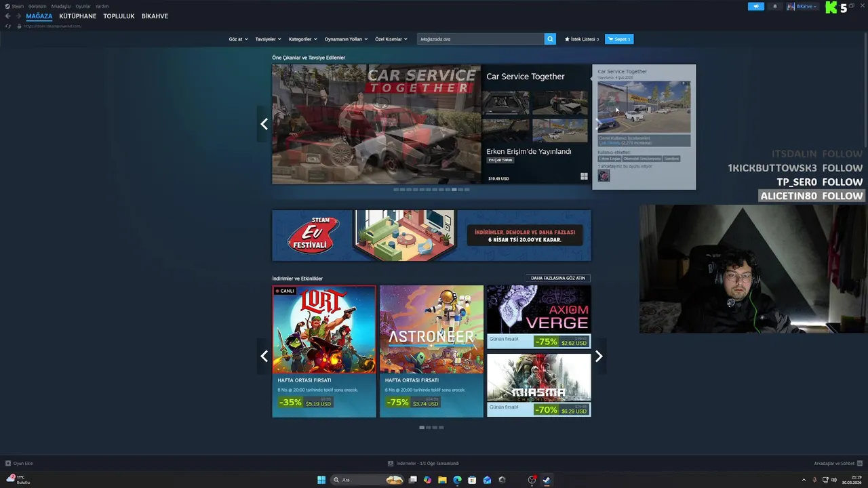868x488 pixels.
Task: Open the Mail app from the taskbar
Action: pyautogui.click(x=487, y=480)
